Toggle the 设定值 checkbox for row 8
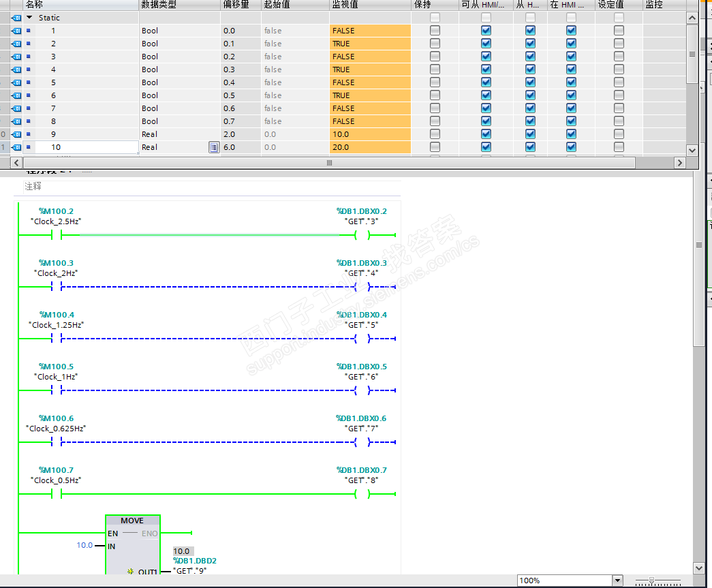The image size is (712, 588). pyautogui.click(x=619, y=121)
